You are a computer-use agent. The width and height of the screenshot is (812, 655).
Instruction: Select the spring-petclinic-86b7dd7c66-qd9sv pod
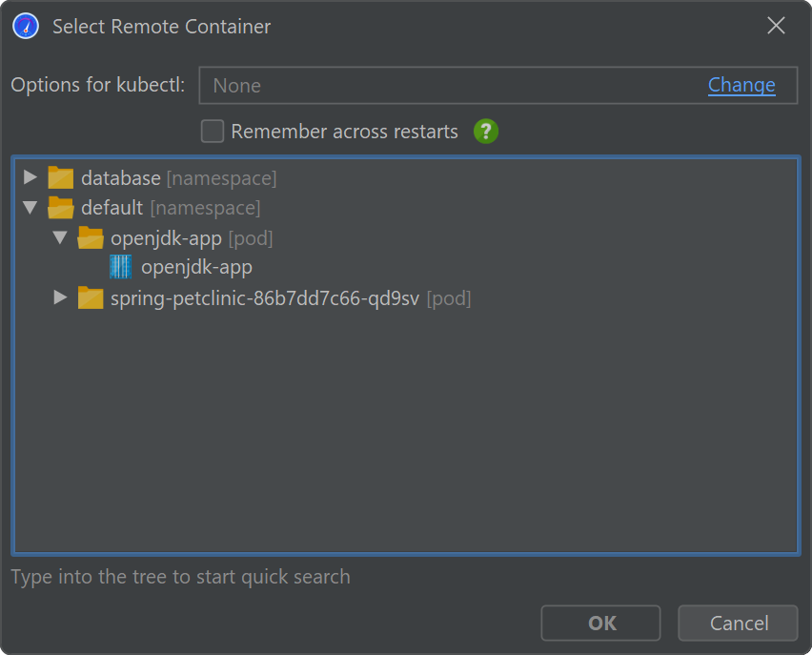265,298
